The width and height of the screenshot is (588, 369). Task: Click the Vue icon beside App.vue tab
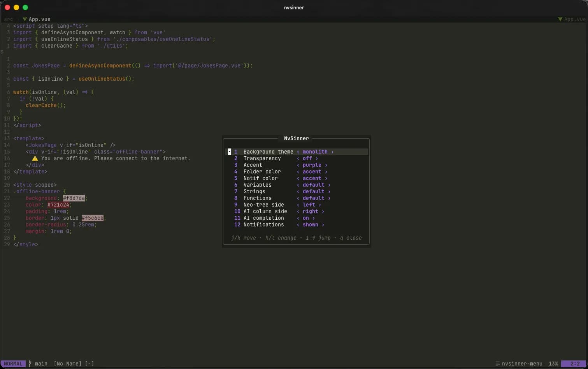25,19
